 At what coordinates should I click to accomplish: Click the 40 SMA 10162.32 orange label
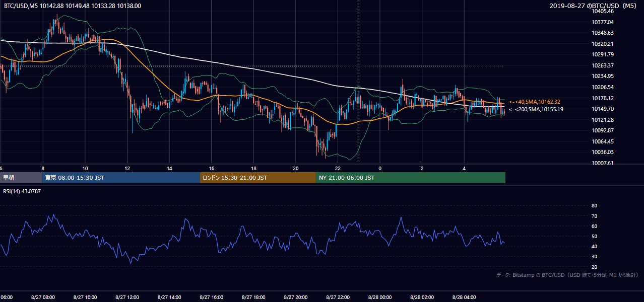click(x=535, y=102)
